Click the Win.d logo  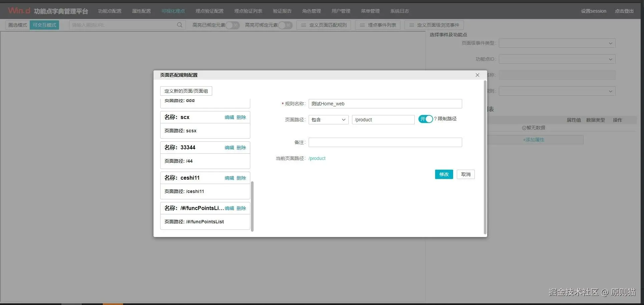point(19,11)
